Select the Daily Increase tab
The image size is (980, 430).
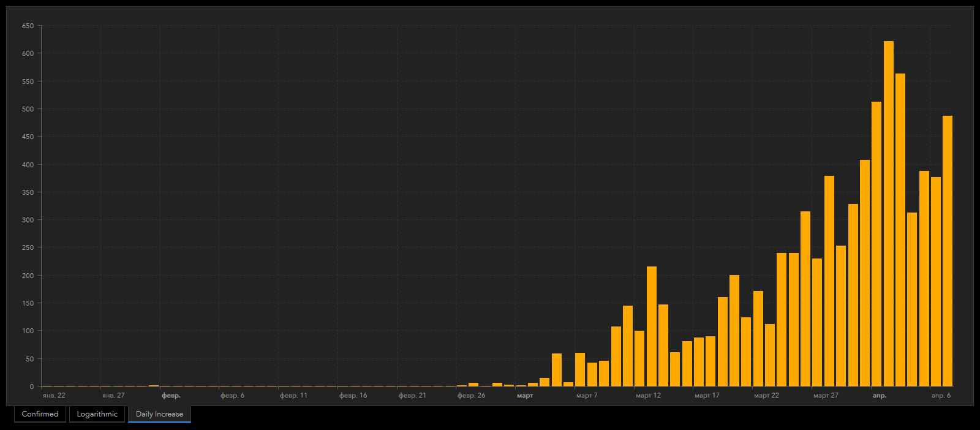[x=159, y=414]
